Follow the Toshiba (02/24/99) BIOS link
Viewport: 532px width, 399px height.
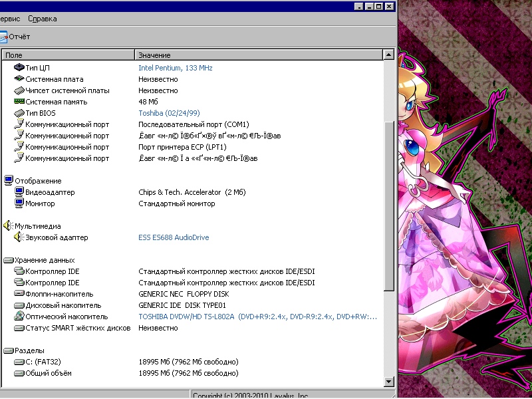[169, 113]
